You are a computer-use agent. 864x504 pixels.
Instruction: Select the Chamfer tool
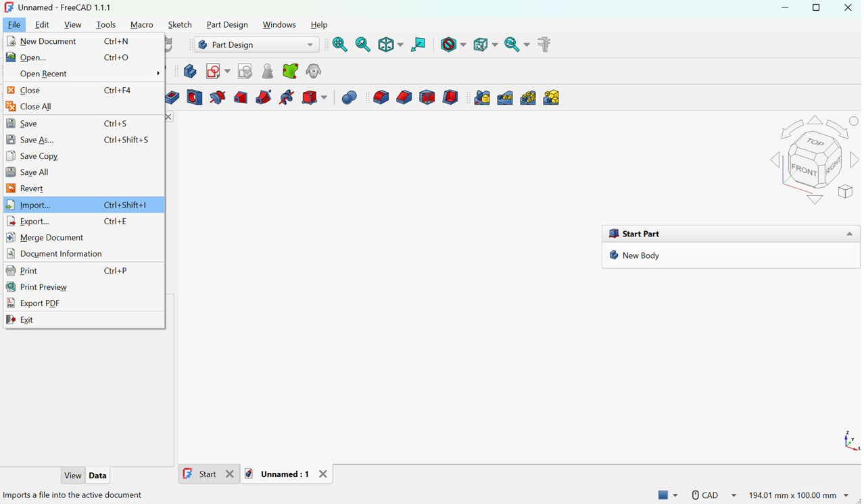[404, 97]
